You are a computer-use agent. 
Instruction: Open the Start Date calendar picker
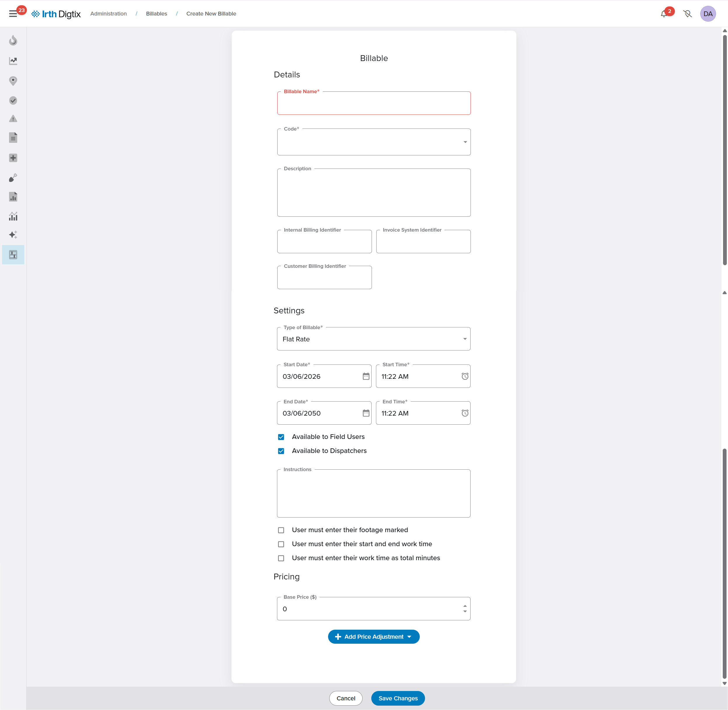366,376
